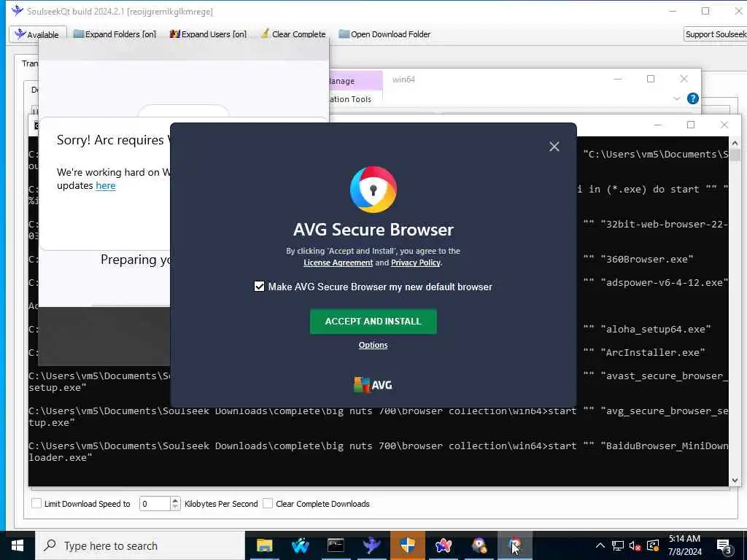Click the ACCEPT AND INSTALL button
This screenshot has height=560, width=747.
pos(373,322)
